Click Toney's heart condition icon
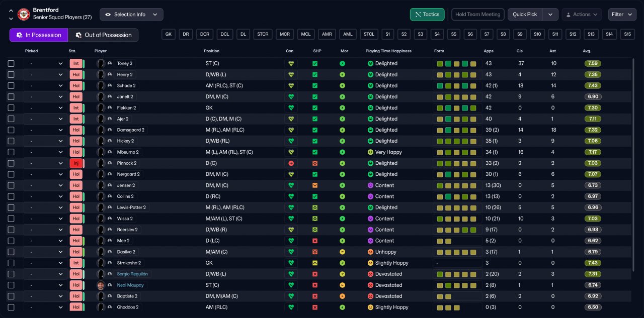644x318 pixels. [x=290, y=64]
